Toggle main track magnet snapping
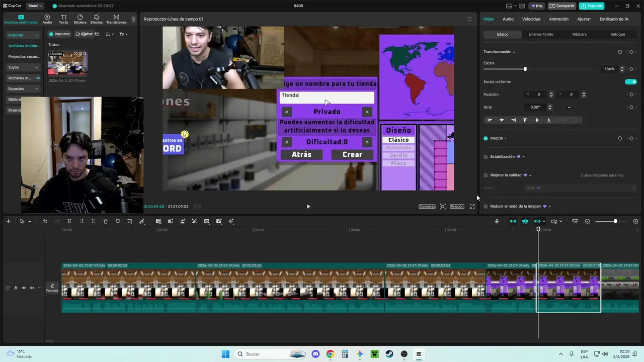This screenshot has height=362, width=644. [x=513, y=221]
